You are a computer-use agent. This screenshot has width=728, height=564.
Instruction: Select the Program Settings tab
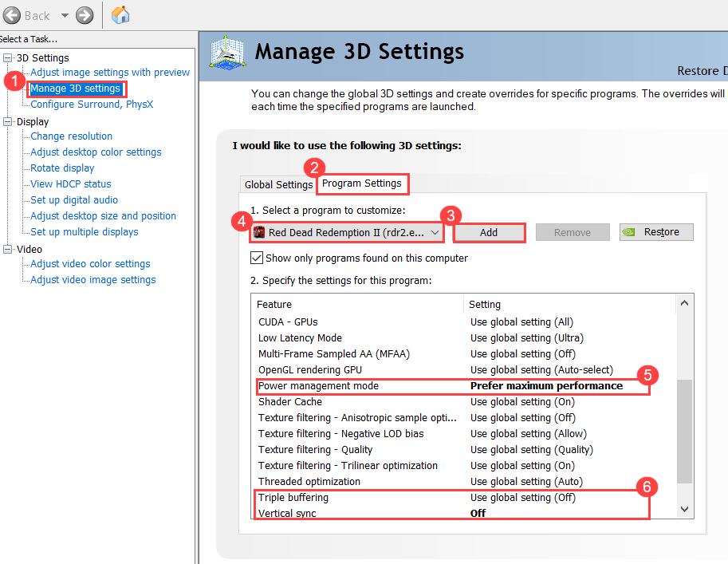[x=362, y=183]
